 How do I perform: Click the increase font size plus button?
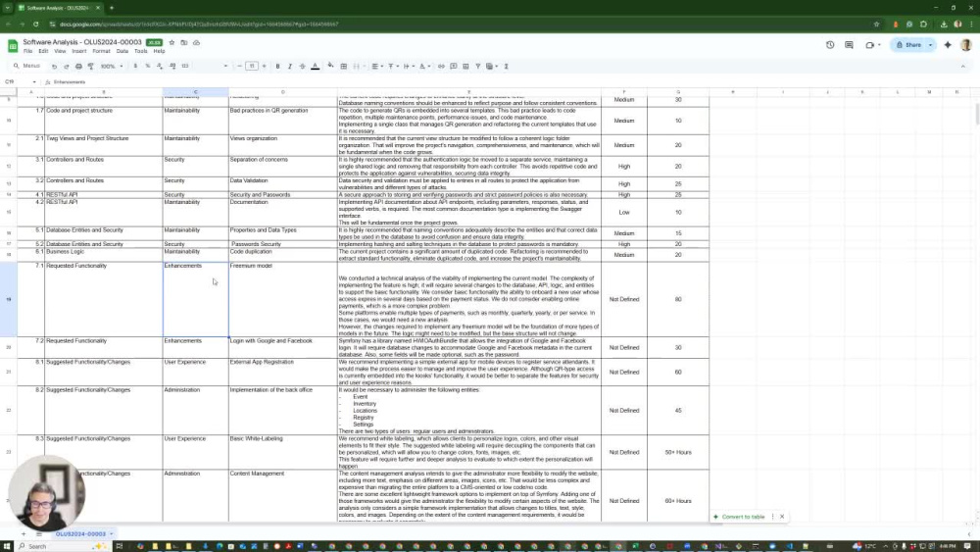[x=264, y=67]
